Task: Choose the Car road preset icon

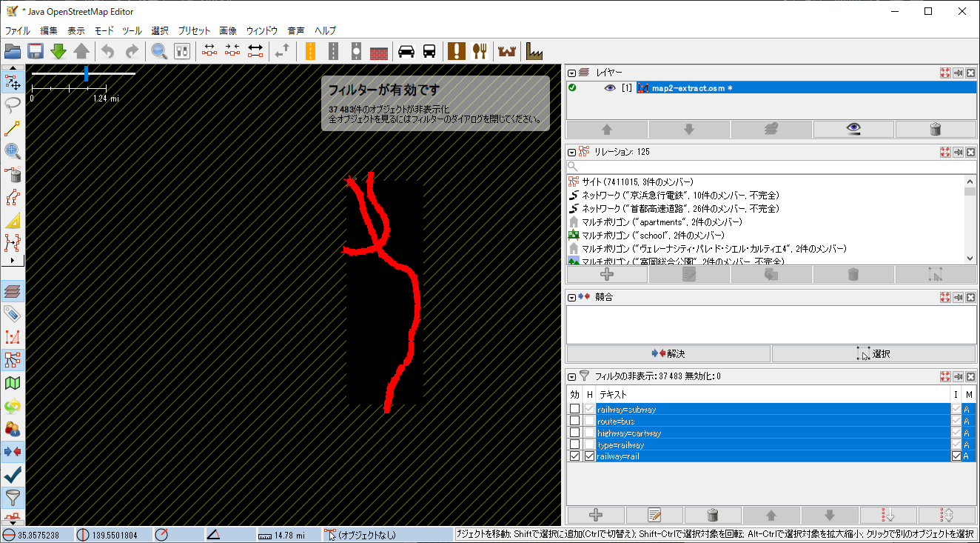Action: point(406,51)
